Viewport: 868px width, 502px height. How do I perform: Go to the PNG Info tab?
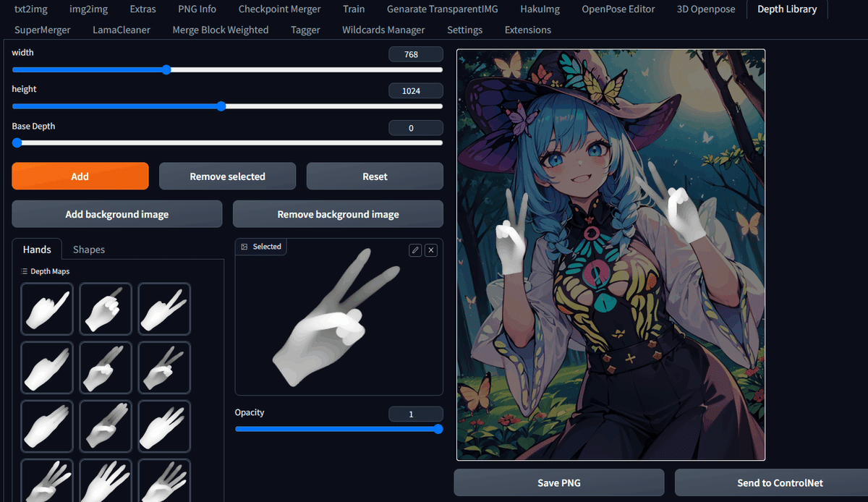(x=197, y=9)
